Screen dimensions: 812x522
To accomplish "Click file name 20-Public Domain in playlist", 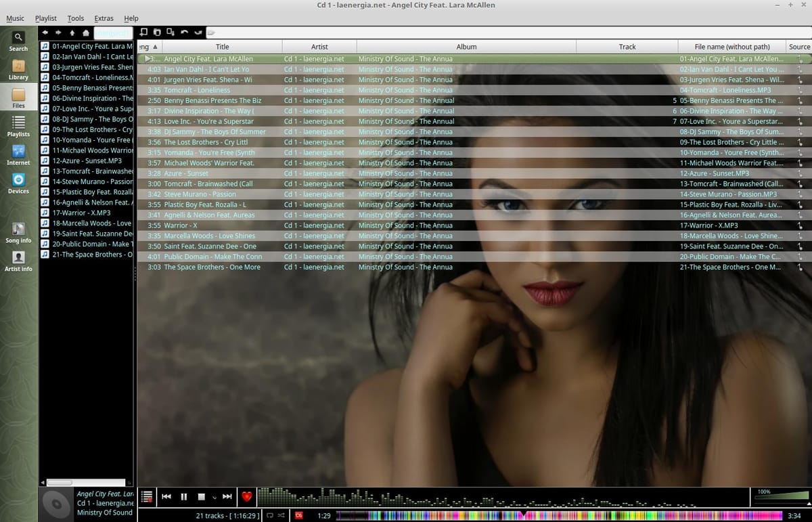I will (730, 257).
